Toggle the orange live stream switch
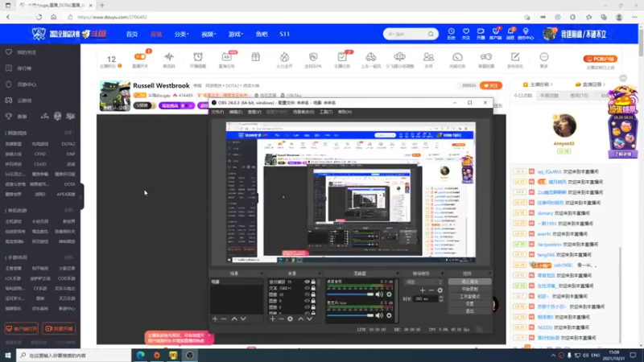This screenshot has width=644, height=362. point(139,56)
